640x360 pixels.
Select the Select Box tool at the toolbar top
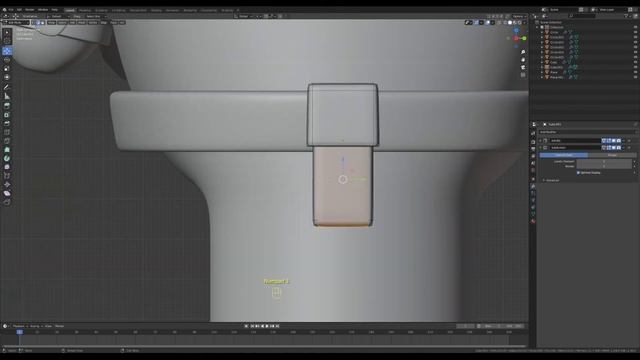[x=7, y=33]
